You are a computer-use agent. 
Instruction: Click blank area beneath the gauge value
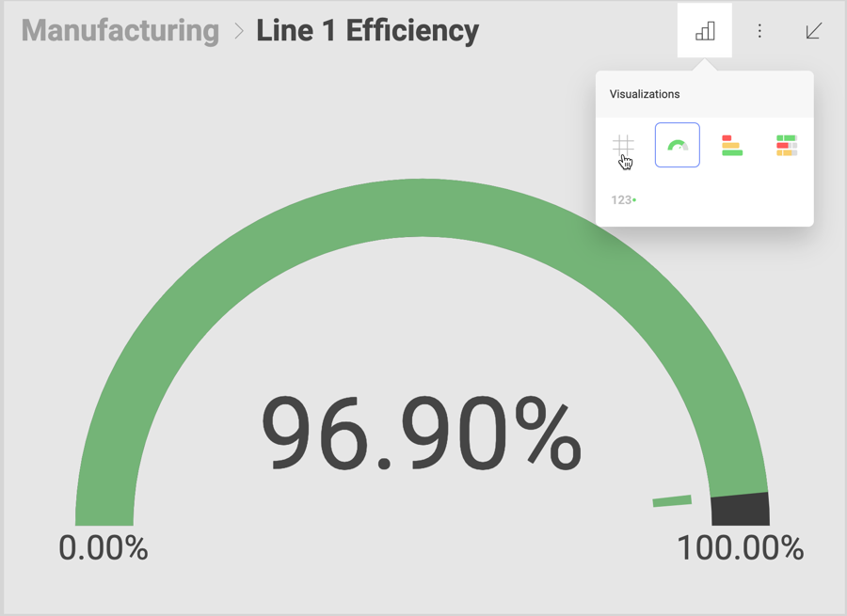coord(421,536)
